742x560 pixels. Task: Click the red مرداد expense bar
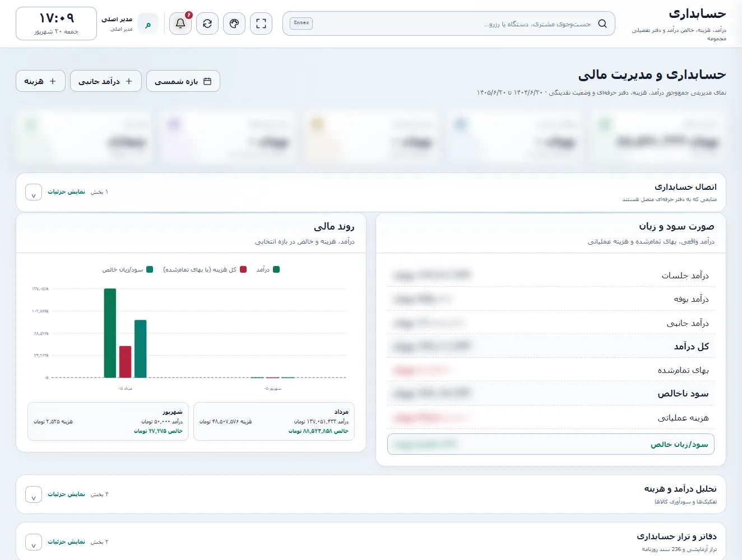(125, 362)
